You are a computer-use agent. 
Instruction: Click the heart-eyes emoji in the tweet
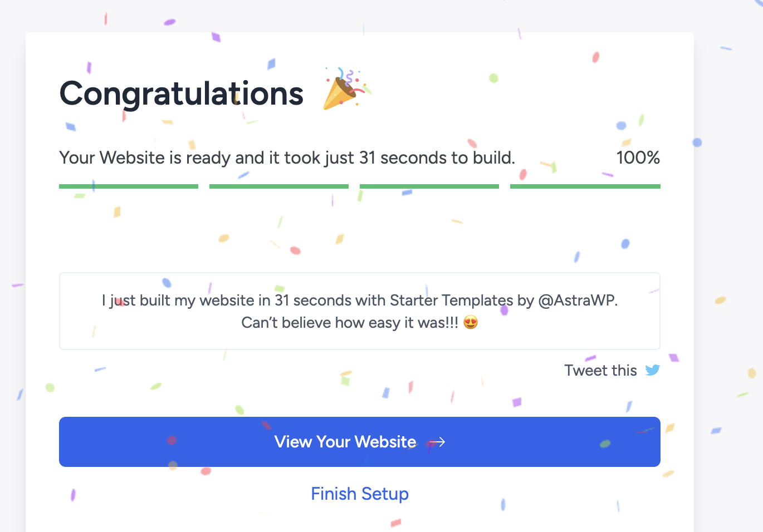[x=471, y=322]
